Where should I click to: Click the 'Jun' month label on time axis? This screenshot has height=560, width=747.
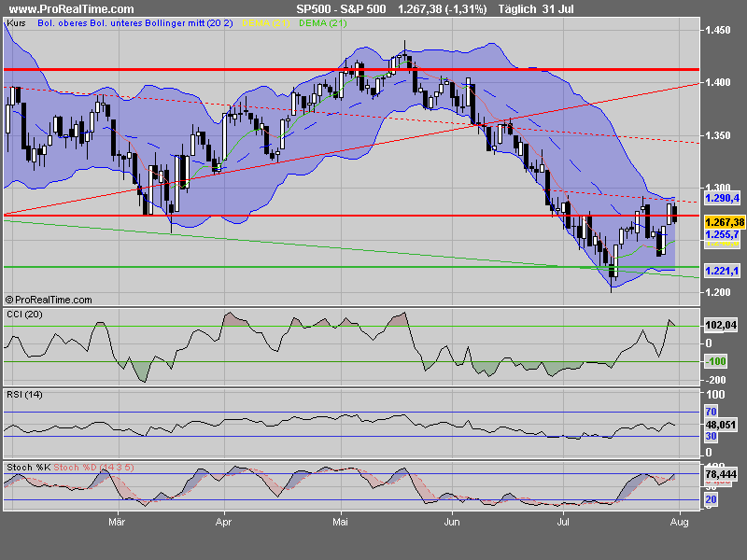coord(452,523)
